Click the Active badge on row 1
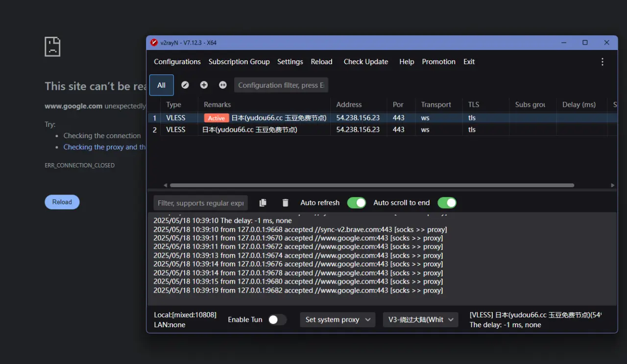This screenshot has width=627, height=364. tap(217, 118)
